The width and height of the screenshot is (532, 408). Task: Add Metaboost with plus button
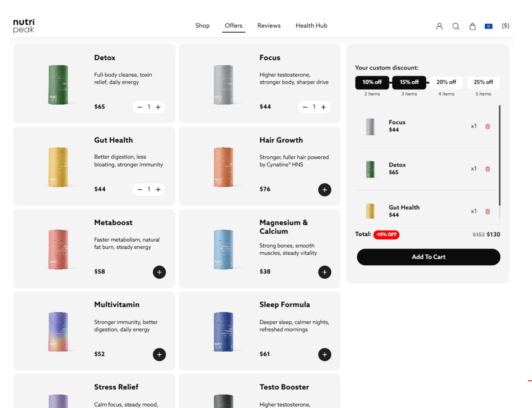coord(159,272)
